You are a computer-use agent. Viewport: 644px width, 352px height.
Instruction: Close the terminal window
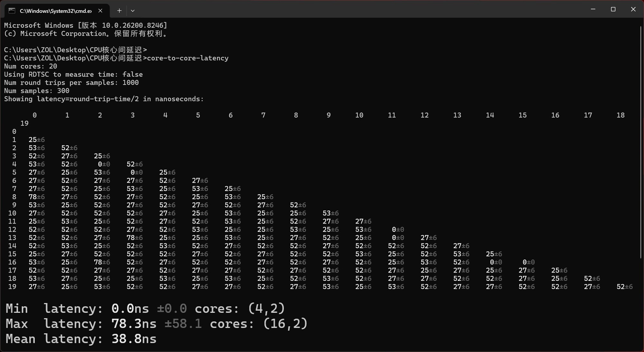(x=633, y=9)
